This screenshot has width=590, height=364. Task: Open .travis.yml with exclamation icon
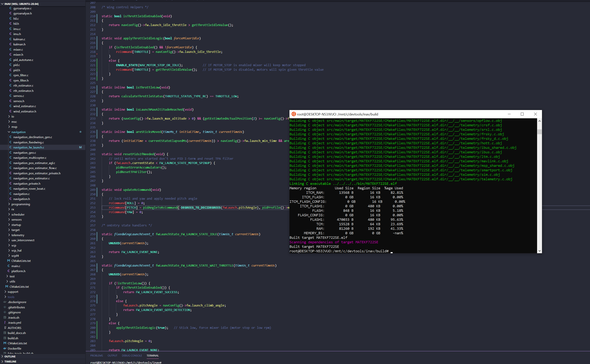[x=5, y=323]
